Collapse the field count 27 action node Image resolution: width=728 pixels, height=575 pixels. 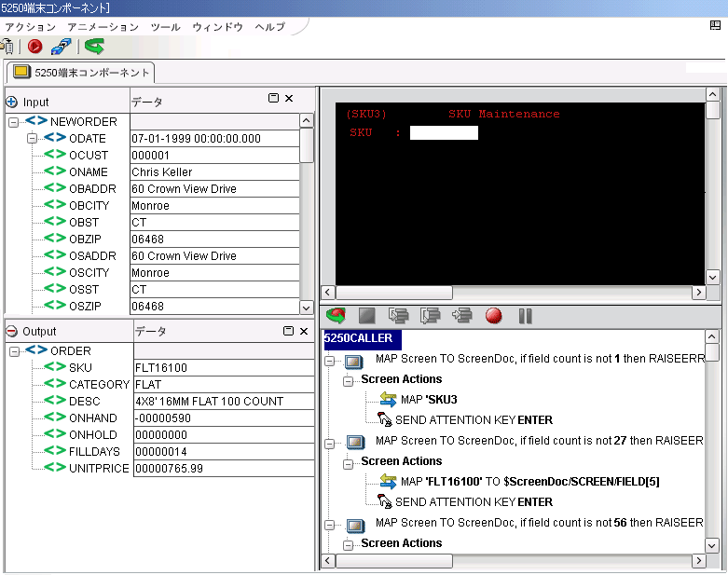(330, 444)
